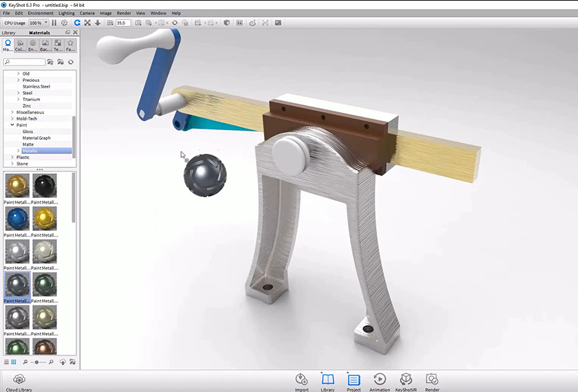The height and width of the screenshot is (392, 578).
Task: Open the Animation panel
Action: (379, 380)
